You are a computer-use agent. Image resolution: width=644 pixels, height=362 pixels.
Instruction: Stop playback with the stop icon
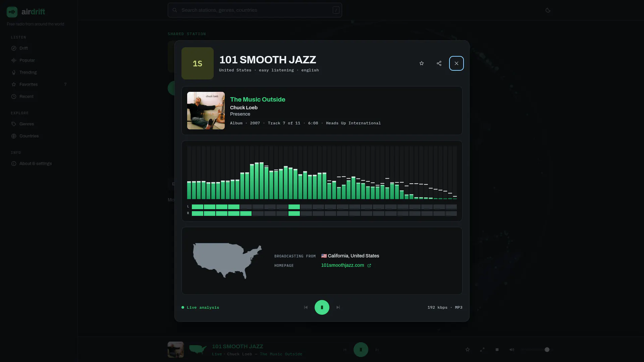497,350
